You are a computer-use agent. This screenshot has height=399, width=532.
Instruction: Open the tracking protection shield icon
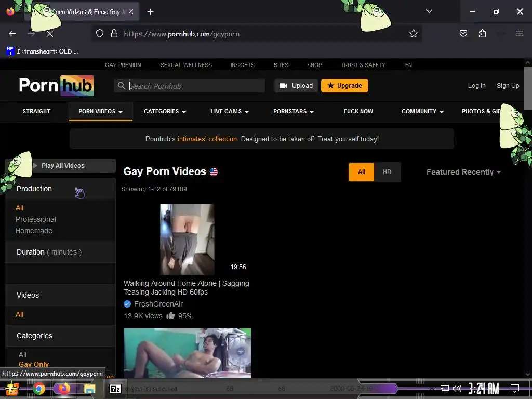pos(99,34)
